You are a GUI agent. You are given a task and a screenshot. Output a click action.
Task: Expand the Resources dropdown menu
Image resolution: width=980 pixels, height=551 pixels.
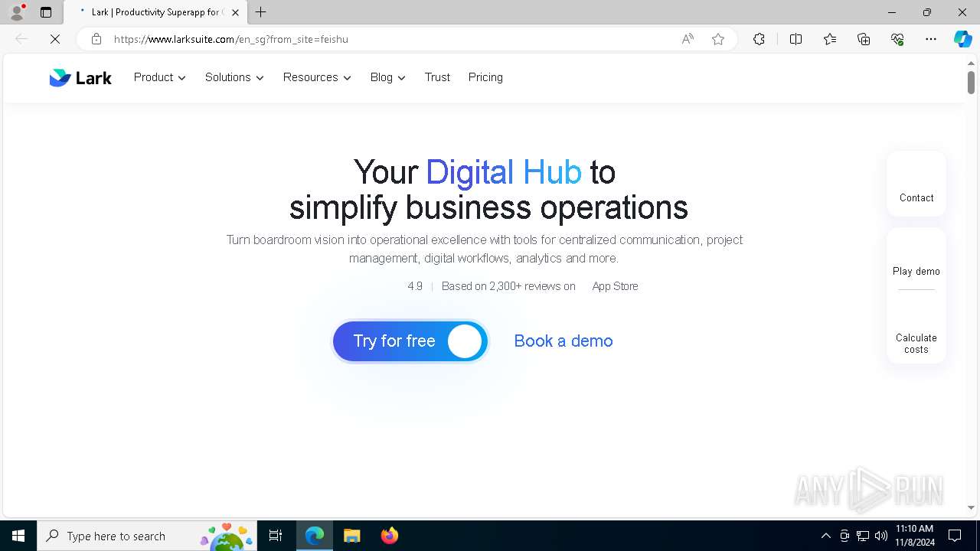pos(317,77)
